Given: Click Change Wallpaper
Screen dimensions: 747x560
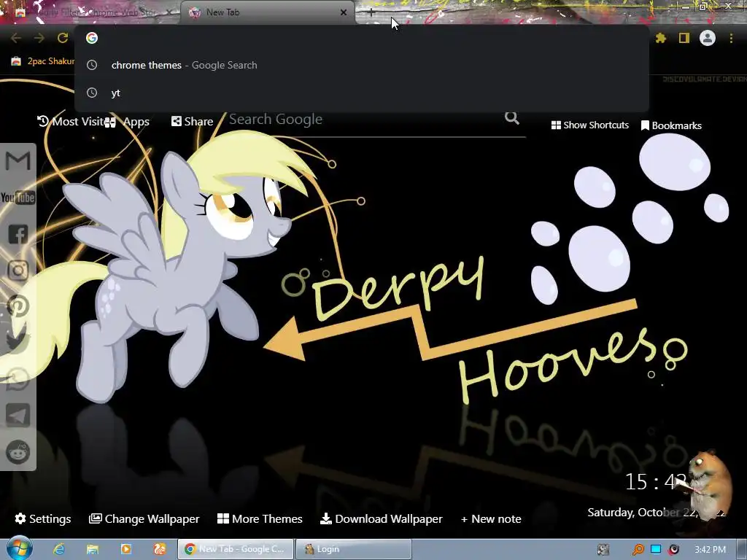Looking at the screenshot, I should (144, 518).
